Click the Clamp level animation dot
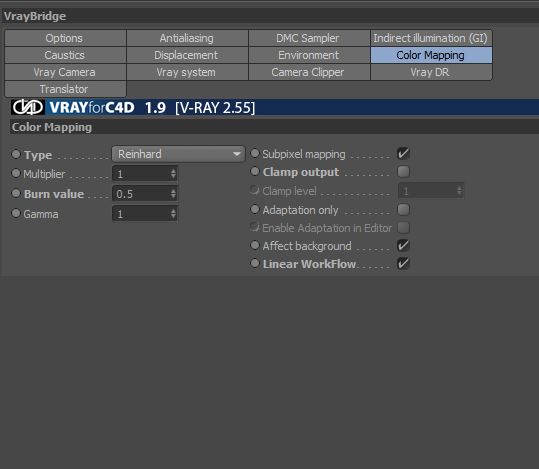 pyautogui.click(x=255, y=190)
